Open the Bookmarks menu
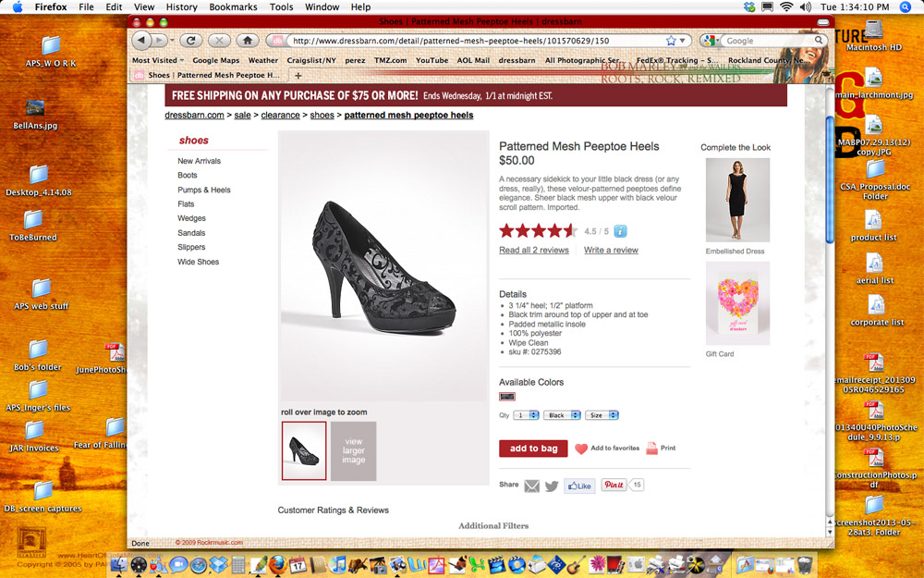The image size is (924, 578). click(234, 7)
